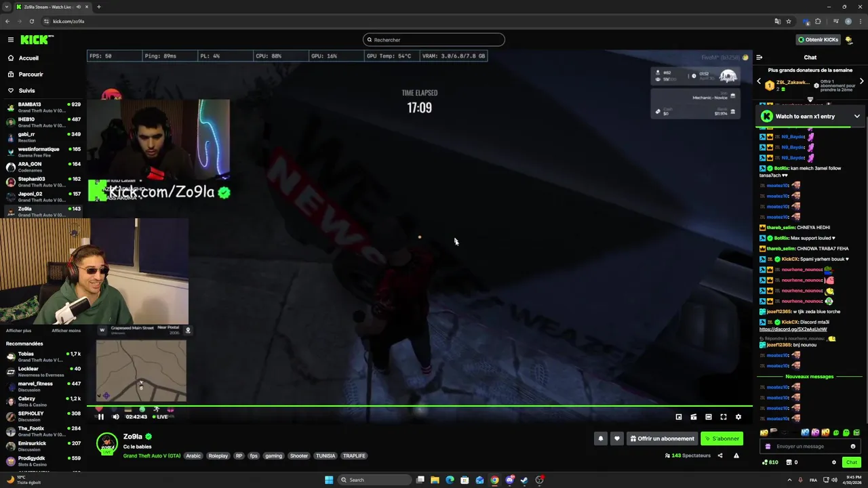Screen dimensions: 868x488
Task: Toggle theater mode
Action: (x=709, y=417)
